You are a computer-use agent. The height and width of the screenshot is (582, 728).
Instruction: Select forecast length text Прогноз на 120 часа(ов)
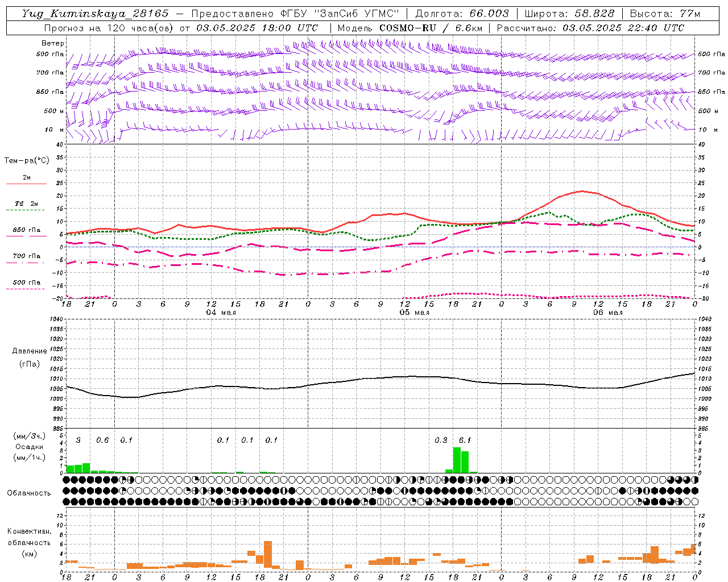[x=109, y=28]
